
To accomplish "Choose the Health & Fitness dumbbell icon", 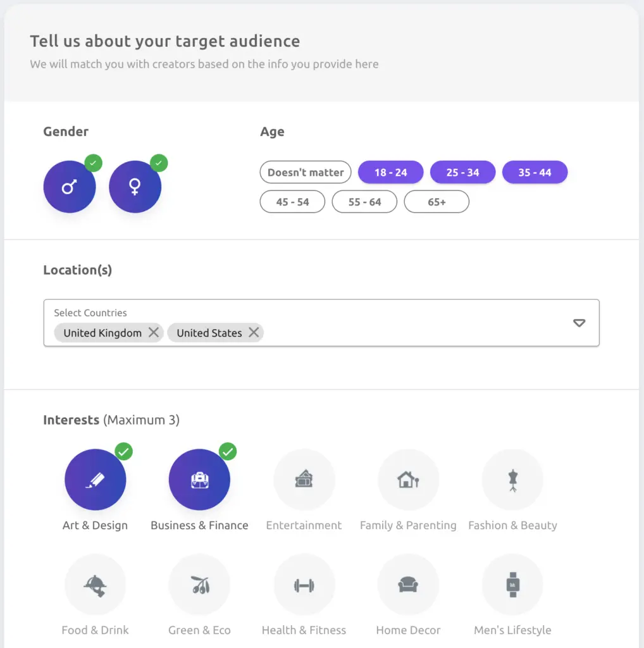I will [x=304, y=585].
